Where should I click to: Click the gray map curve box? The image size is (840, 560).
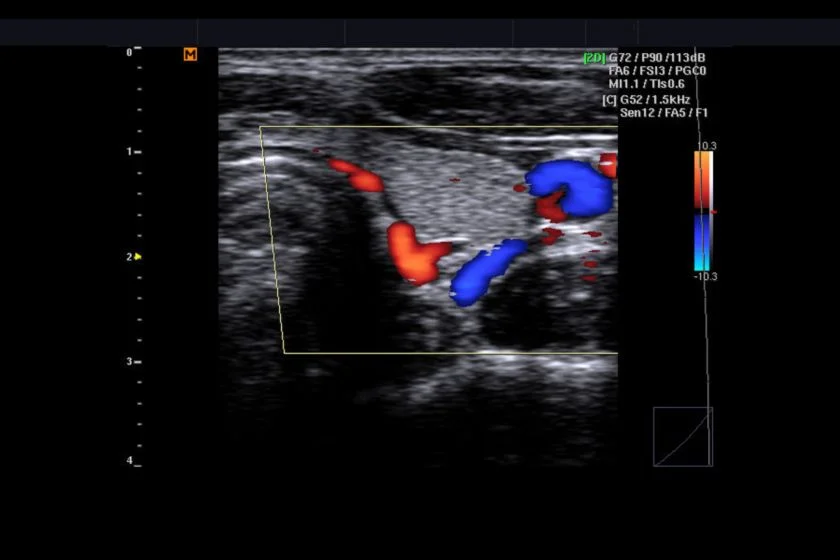(x=683, y=437)
